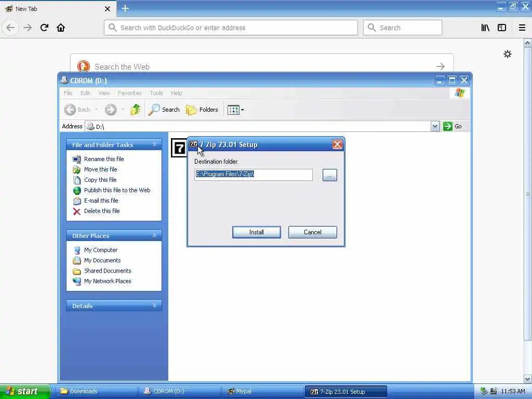The image size is (532, 399).
Task: Click Delete this file
Action: tap(102, 211)
